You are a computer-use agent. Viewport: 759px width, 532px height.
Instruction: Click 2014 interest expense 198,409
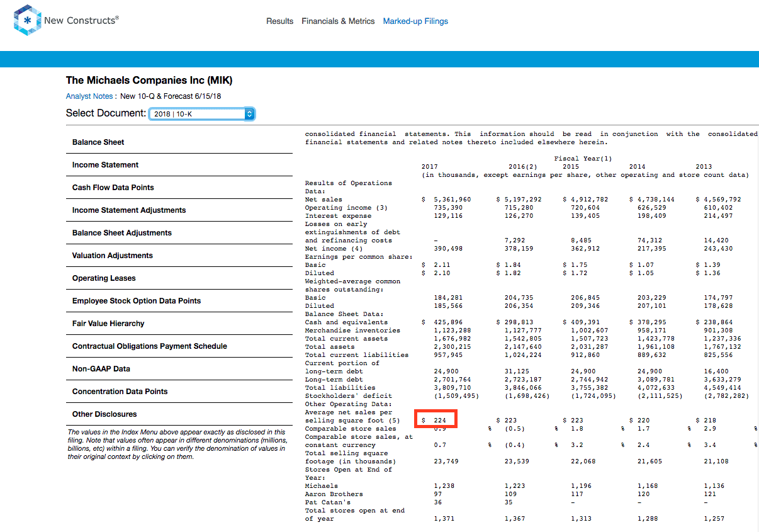pyautogui.click(x=651, y=216)
